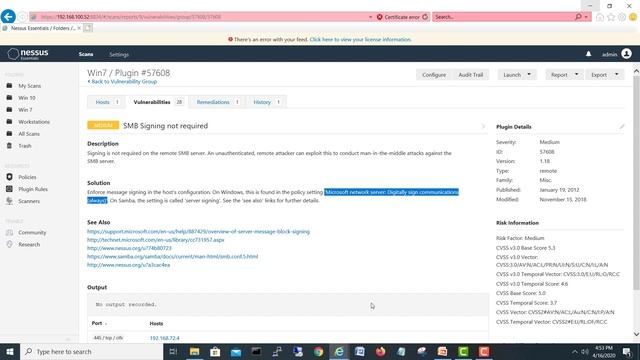Open the samba.org smb.conf link
The image size is (640, 360).
[x=172, y=256]
